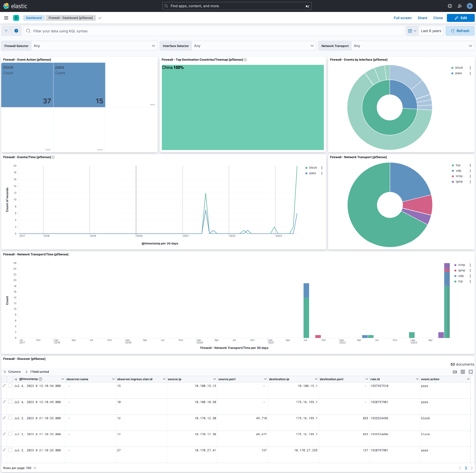This screenshot has height=473, width=476.
Task: Open the main navigation hamburger menu
Action: pos(6,18)
